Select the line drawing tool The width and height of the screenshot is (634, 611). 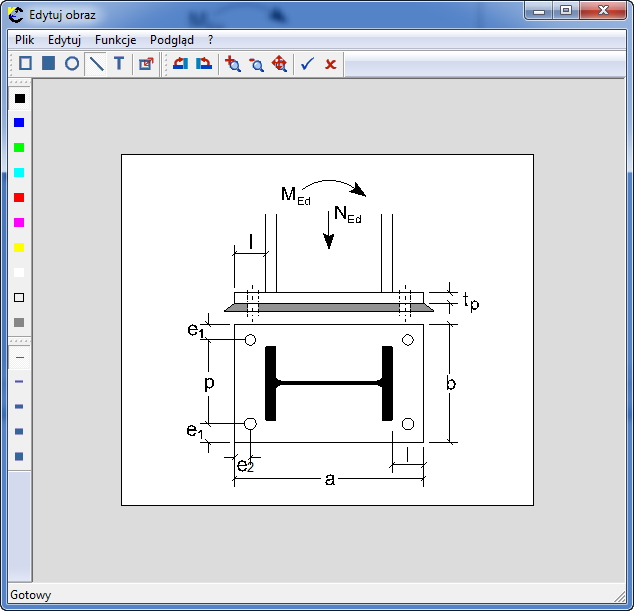click(96, 63)
